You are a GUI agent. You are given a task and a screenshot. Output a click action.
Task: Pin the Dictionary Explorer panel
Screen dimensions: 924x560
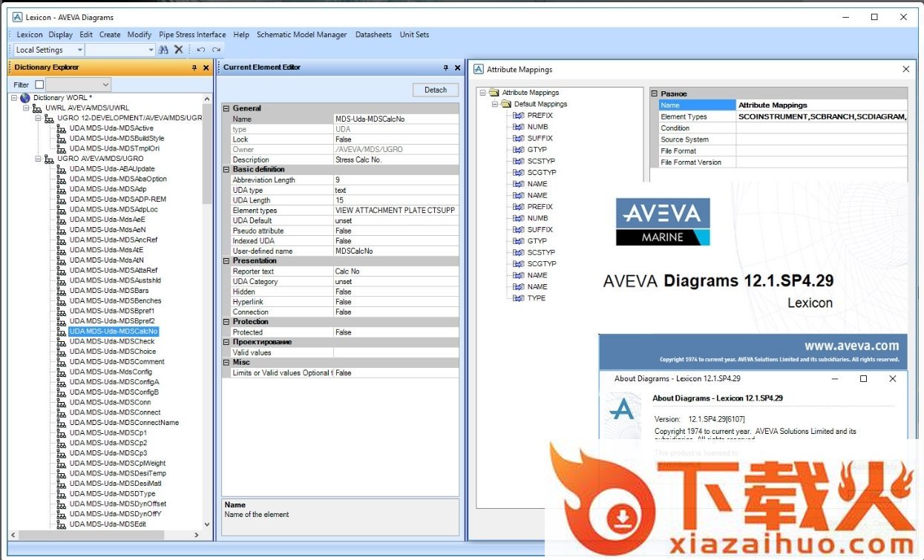[x=194, y=67]
